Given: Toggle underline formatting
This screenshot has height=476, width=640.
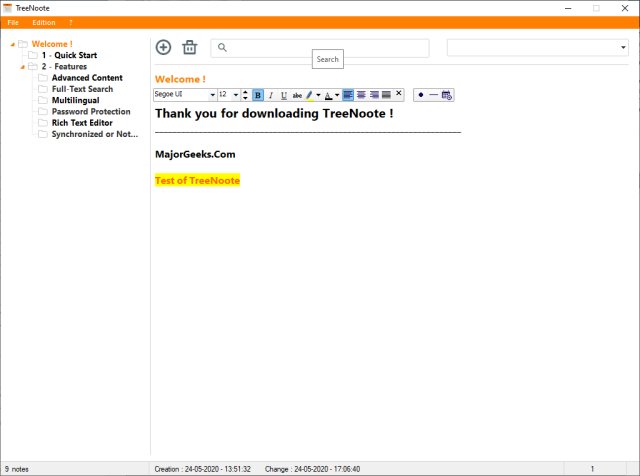Looking at the screenshot, I should coord(284,95).
